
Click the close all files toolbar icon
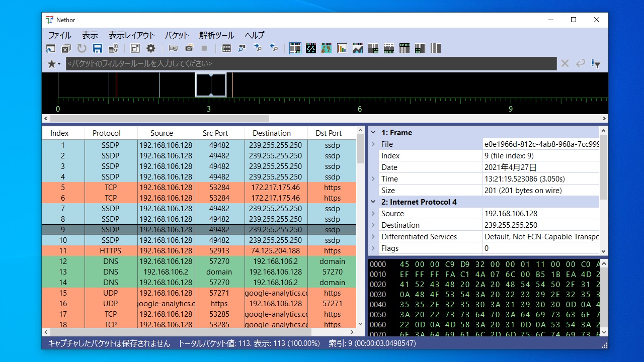tap(66, 48)
